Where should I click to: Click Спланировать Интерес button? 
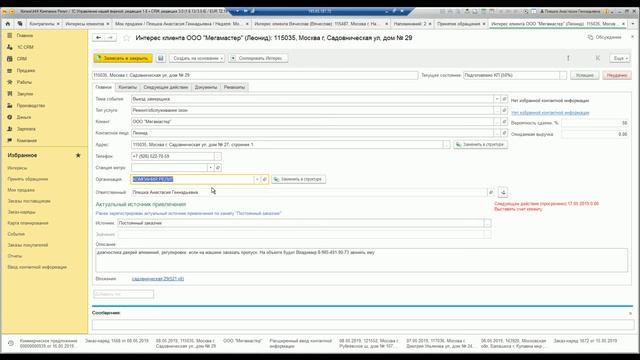pyautogui.click(x=258, y=58)
